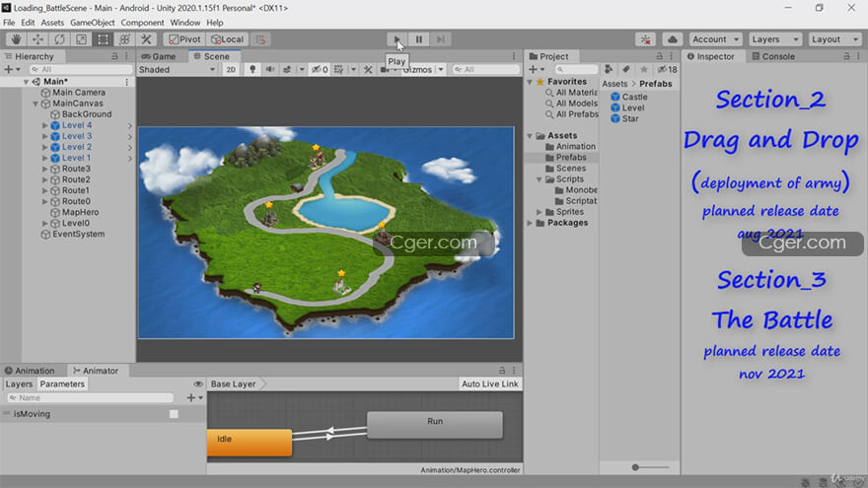Toggle hidden objects visibility in Scene
The height and width of the screenshot is (488, 868).
320,70
